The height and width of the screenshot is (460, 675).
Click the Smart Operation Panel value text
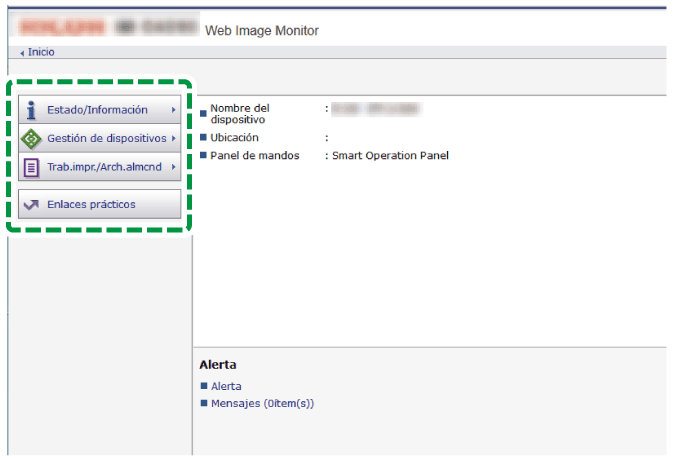(x=391, y=156)
